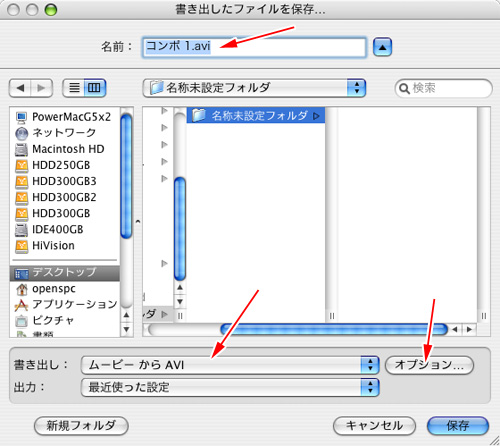Click the magnifier icon in the search field
This screenshot has width=500, height=446.
tap(404, 88)
